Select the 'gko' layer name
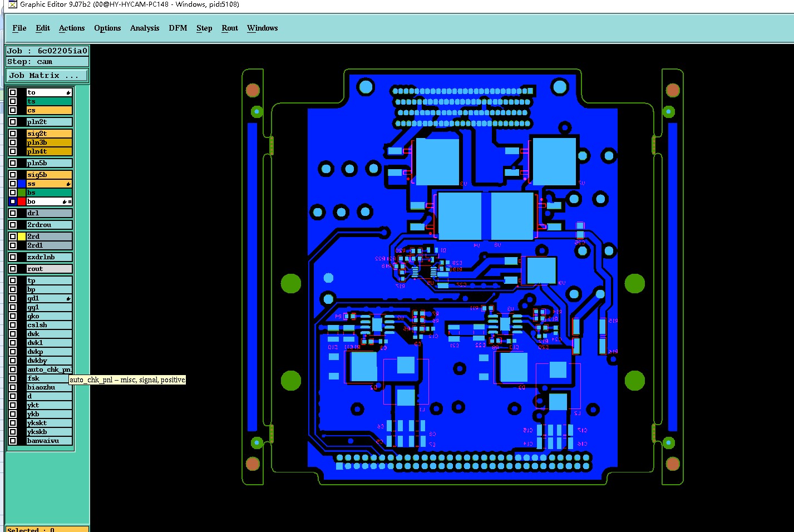The width and height of the screenshot is (794, 532). click(50, 317)
